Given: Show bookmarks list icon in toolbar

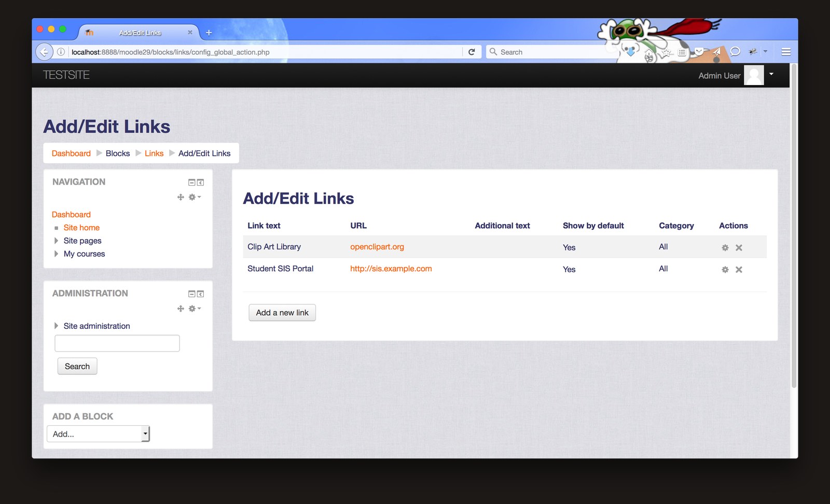Looking at the screenshot, I should pyautogui.click(x=682, y=52).
